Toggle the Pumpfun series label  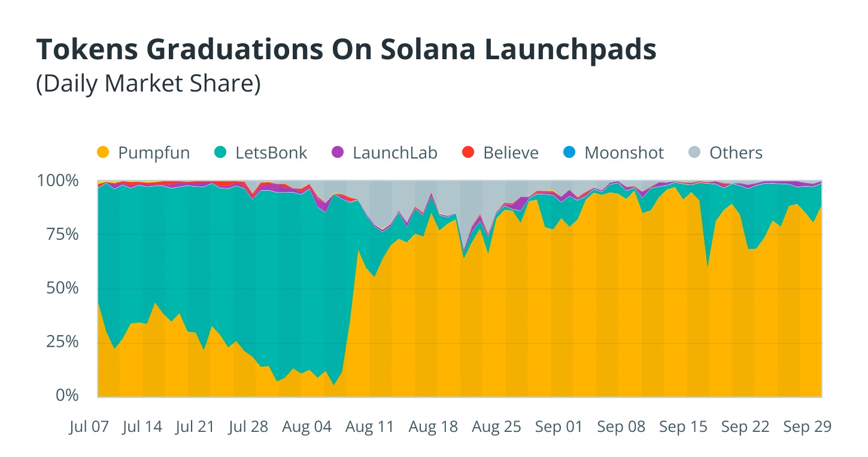154,153
